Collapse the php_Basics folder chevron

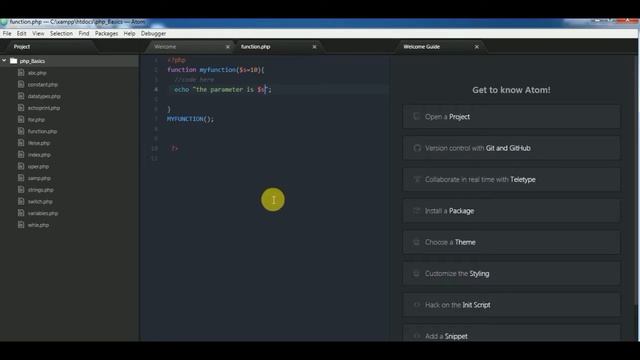click(x=4, y=61)
